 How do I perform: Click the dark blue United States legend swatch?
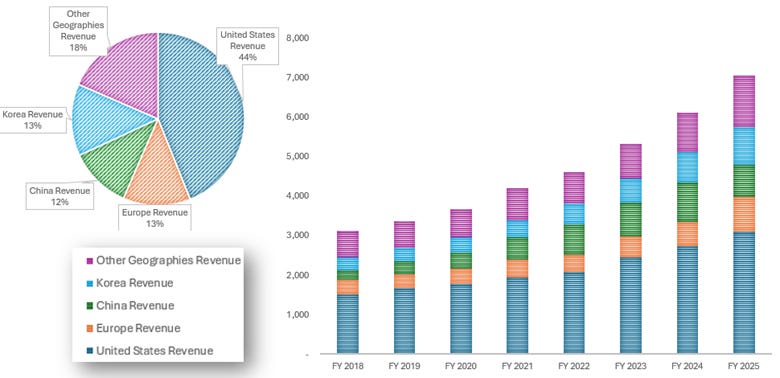coord(90,351)
